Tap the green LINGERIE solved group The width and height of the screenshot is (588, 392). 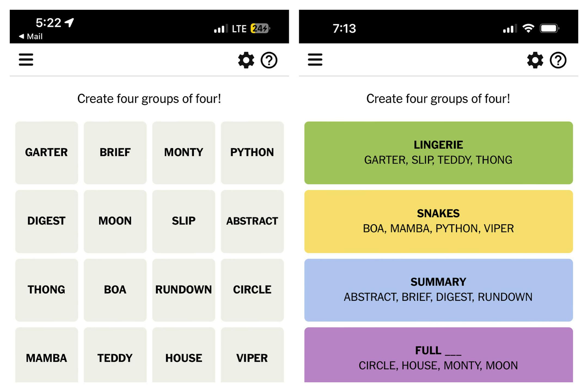click(x=439, y=153)
